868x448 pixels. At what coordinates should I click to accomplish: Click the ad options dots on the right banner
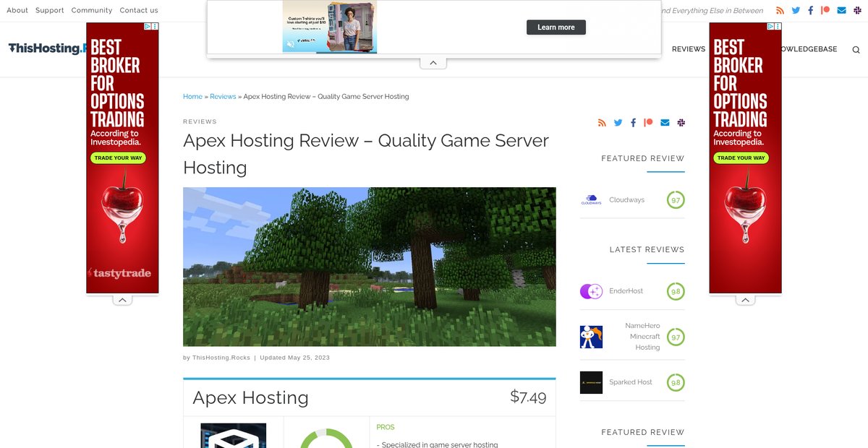[x=778, y=26]
